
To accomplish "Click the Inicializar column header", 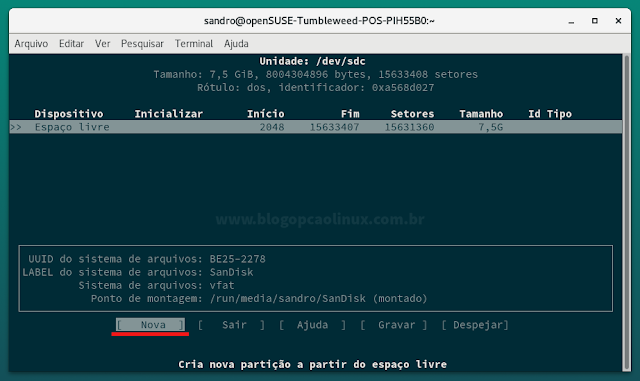I will point(169,114).
